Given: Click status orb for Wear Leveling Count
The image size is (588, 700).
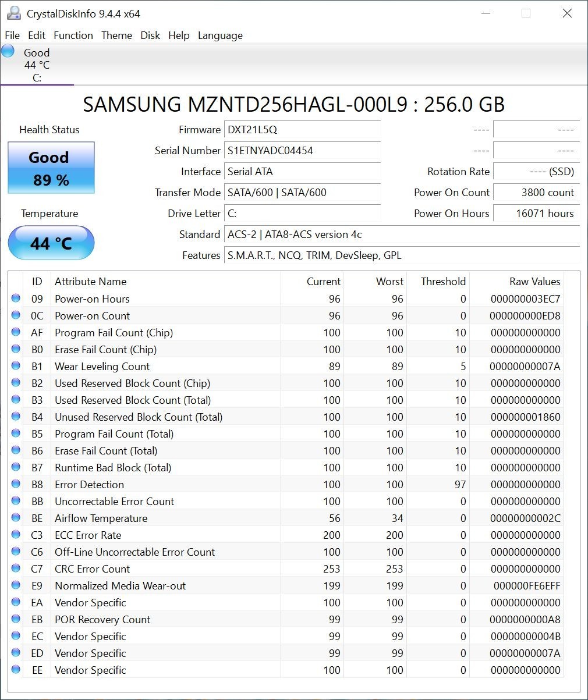Looking at the screenshot, I should pyautogui.click(x=16, y=366).
